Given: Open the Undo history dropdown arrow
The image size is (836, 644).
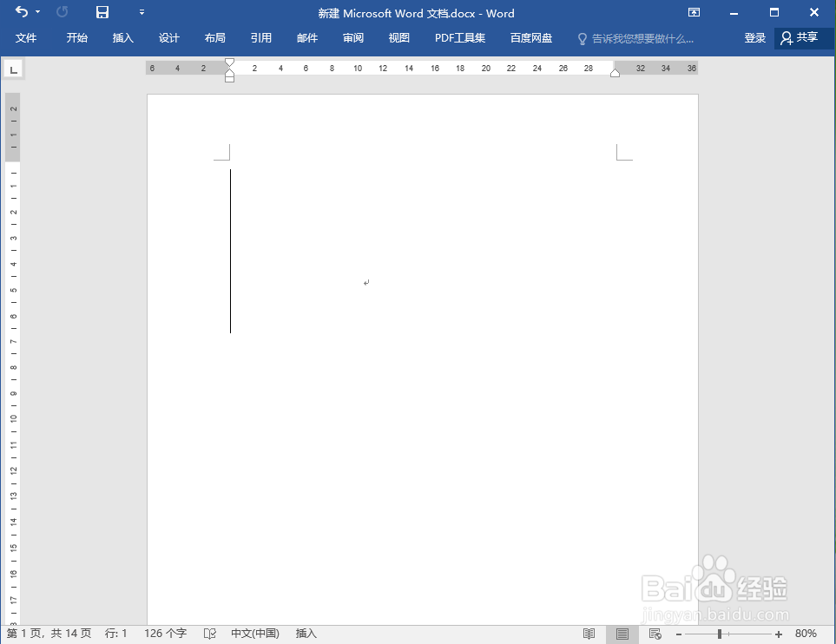Looking at the screenshot, I should click(38, 12).
